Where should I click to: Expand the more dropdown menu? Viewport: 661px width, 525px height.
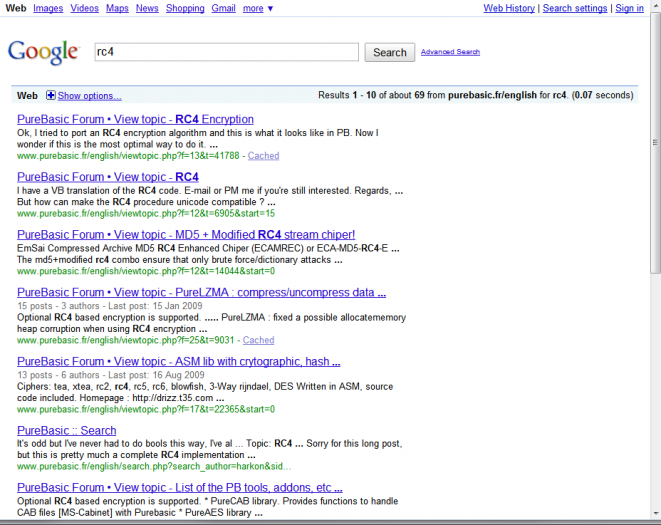[258, 8]
